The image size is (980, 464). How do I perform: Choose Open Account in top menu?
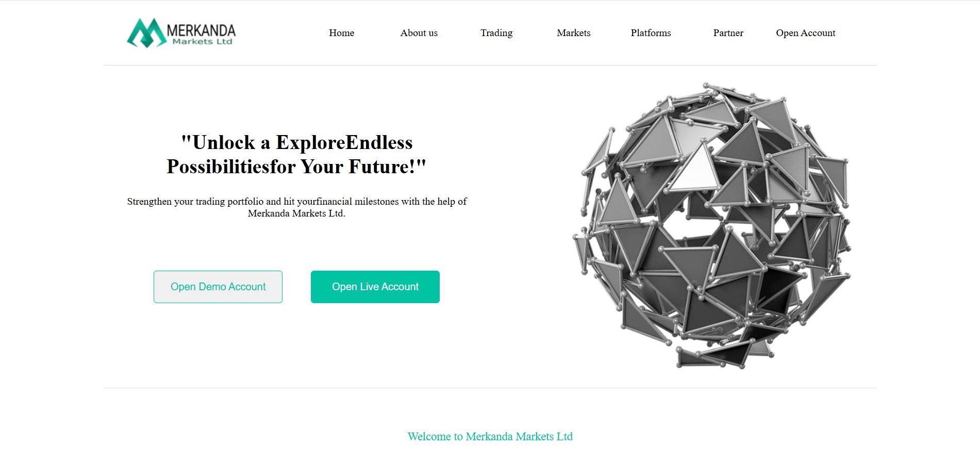[805, 33]
